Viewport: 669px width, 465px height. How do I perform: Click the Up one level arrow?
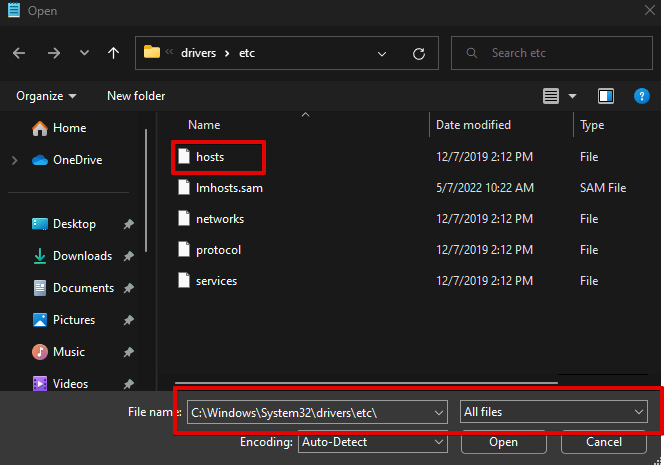point(113,52)
